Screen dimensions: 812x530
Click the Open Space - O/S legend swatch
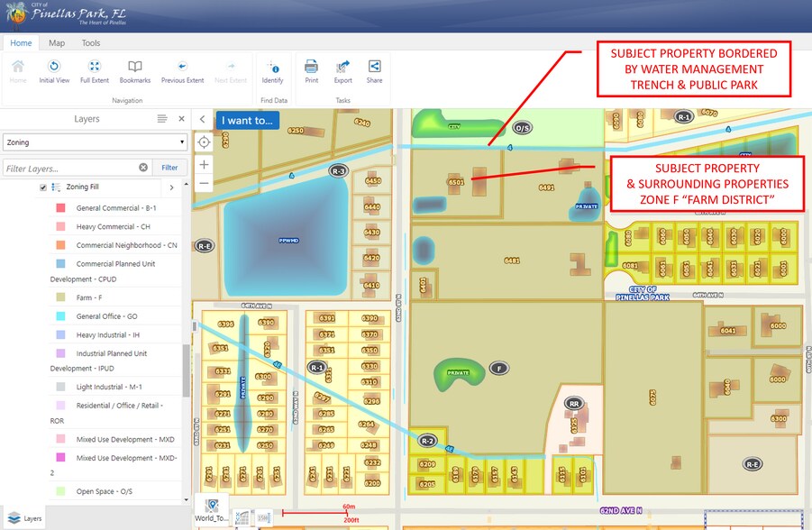click(x=60, y=491)
